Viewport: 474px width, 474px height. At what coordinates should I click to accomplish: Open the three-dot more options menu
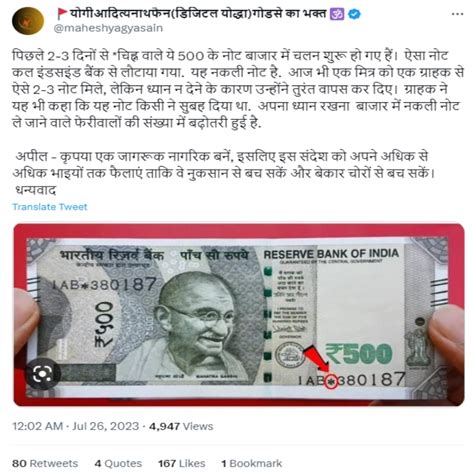[x=457, y=14]
